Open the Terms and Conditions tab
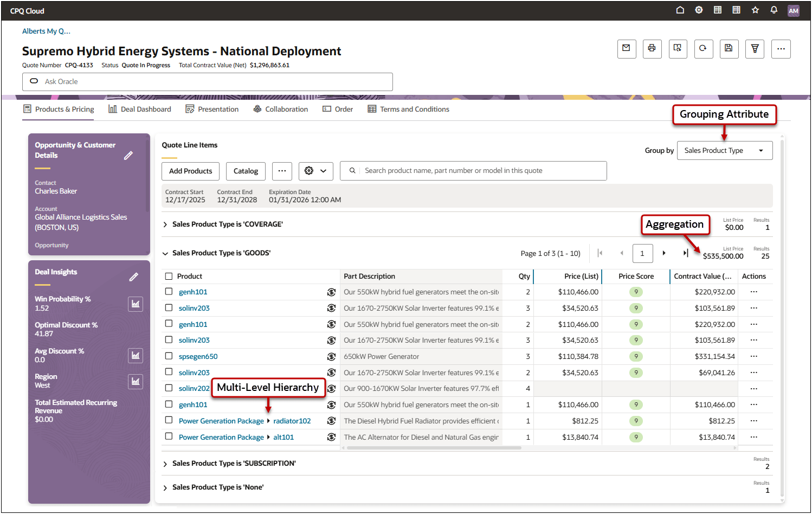Image resolution: width=812 pixels, height=514 pixels. [409, 110]
